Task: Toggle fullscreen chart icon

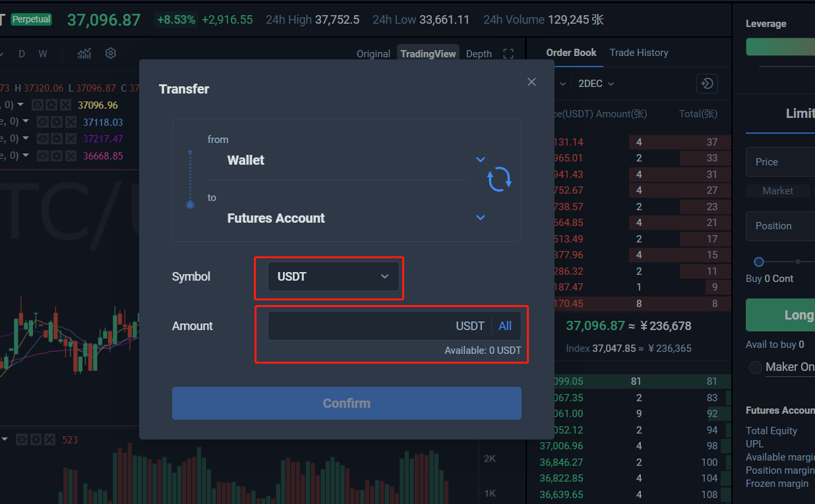Action: (x=508, y=54)
